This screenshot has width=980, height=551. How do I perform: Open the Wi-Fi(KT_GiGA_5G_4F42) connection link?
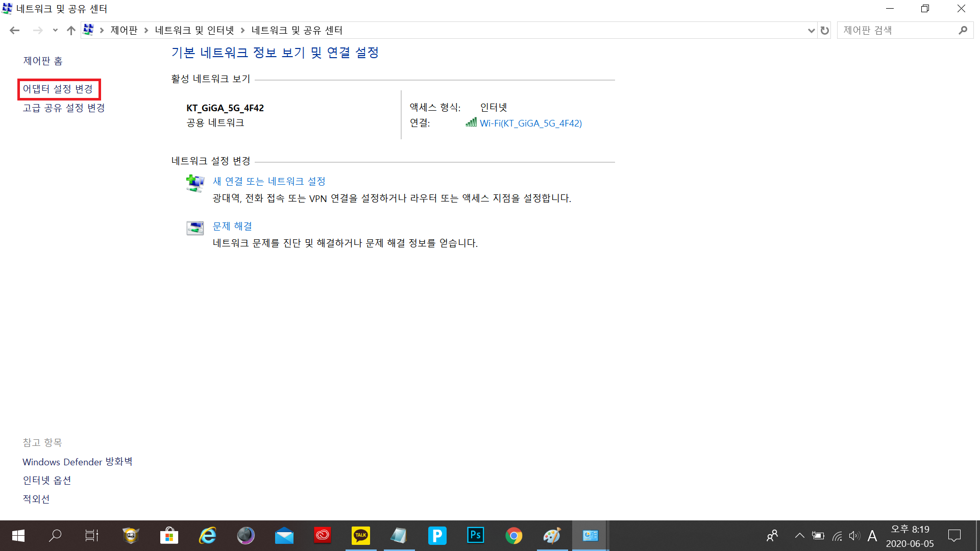click(x=531, y=123)
